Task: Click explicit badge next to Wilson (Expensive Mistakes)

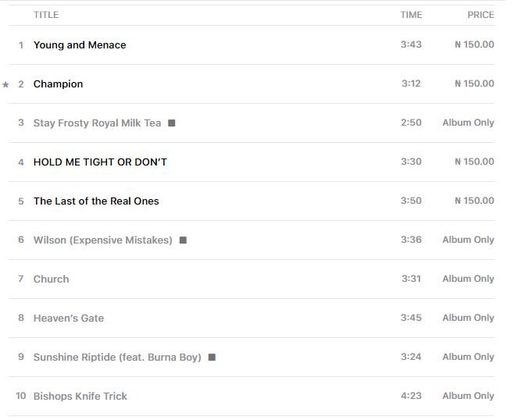Action: click(x=183, y=240)
